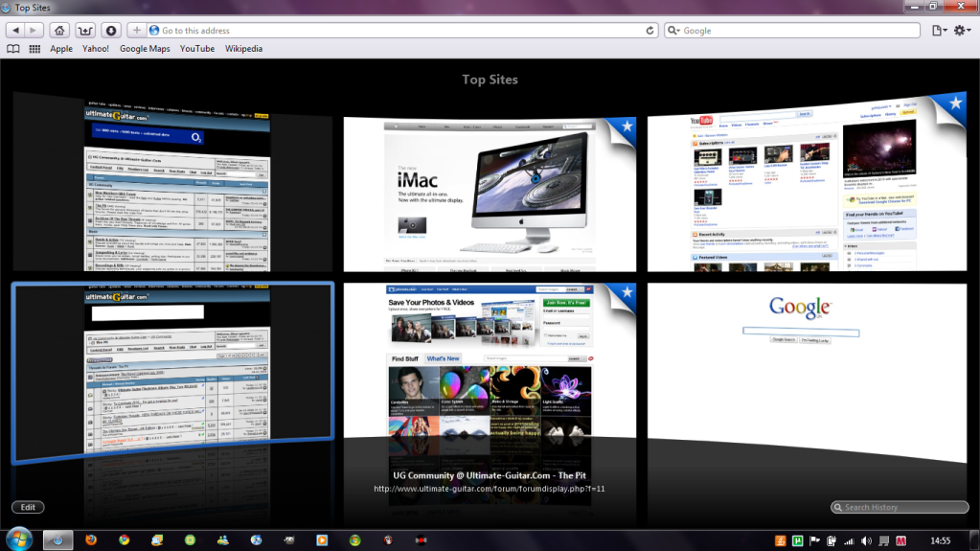Open the Ultimate-Guitar UG Community thumbnail at top
The image size is (980, 551).
(172, 183)
